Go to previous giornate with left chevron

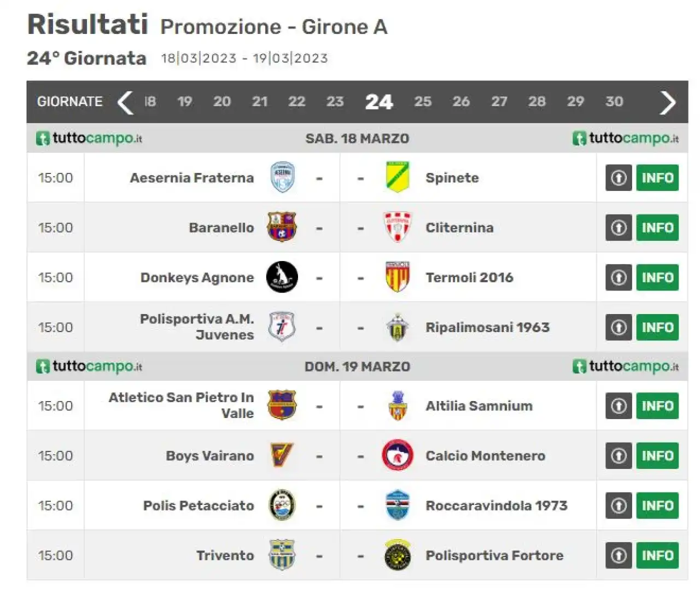pos(125,102)
